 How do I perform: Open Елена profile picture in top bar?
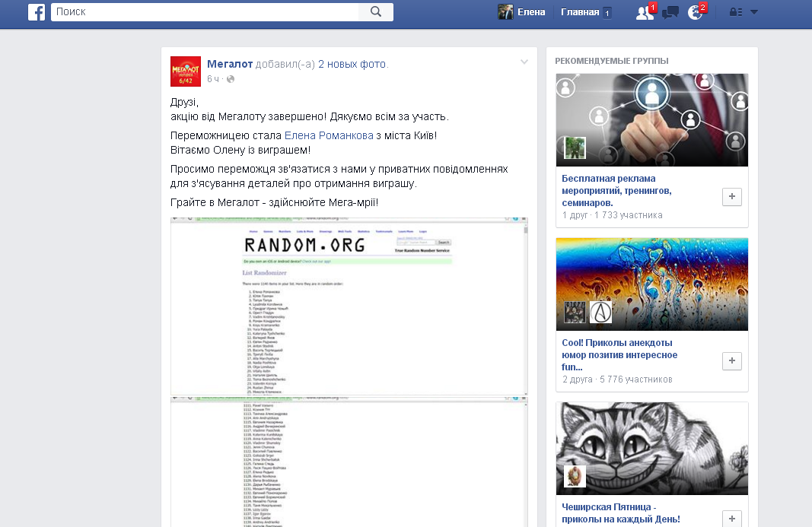[x=505, y=12]
